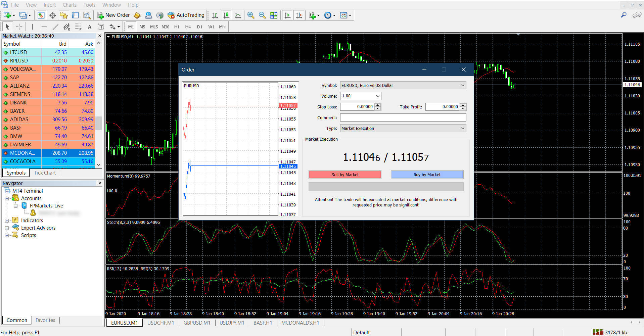Select the text label tool
644x336 pixels.
coord(101,27)
